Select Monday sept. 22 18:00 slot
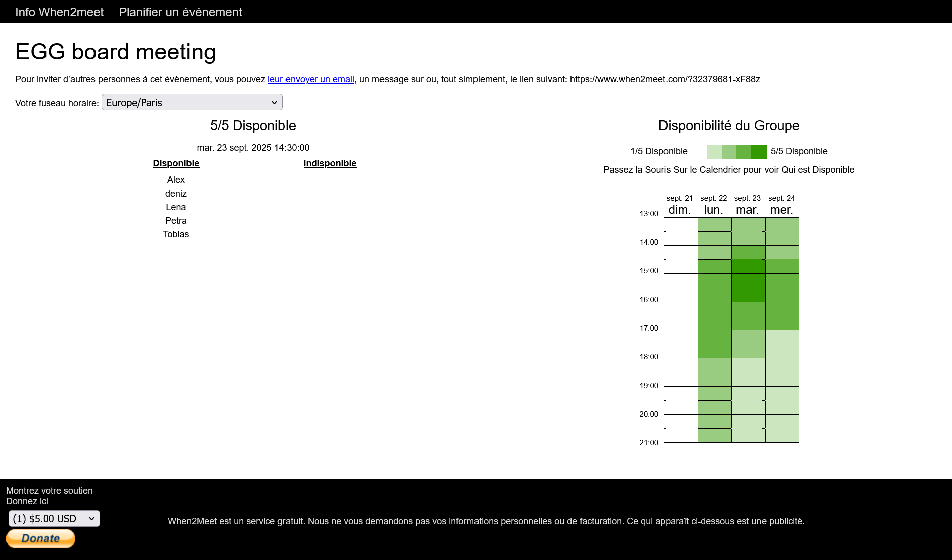Viewport: 952px width, 560px height. [714, 365]
